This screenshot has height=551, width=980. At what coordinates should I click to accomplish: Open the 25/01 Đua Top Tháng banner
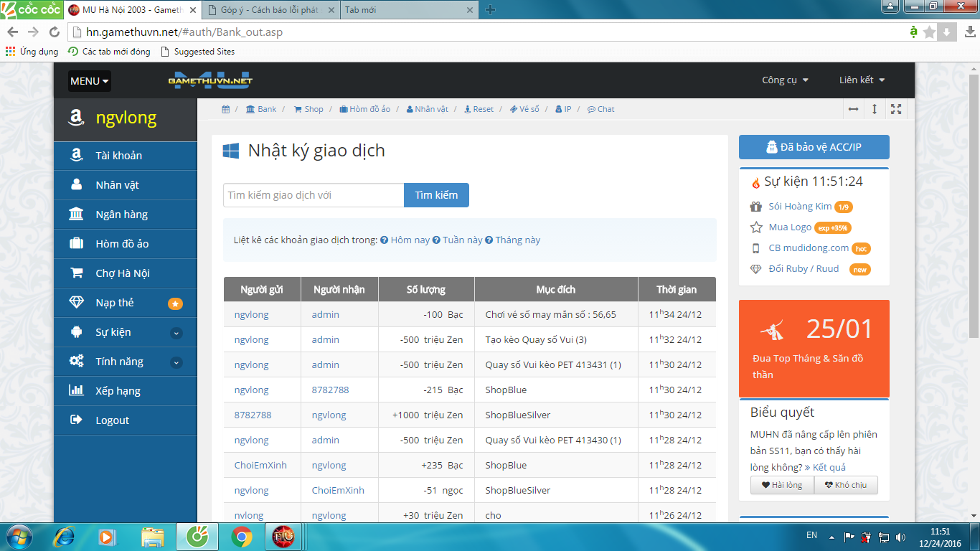(814, 349)
